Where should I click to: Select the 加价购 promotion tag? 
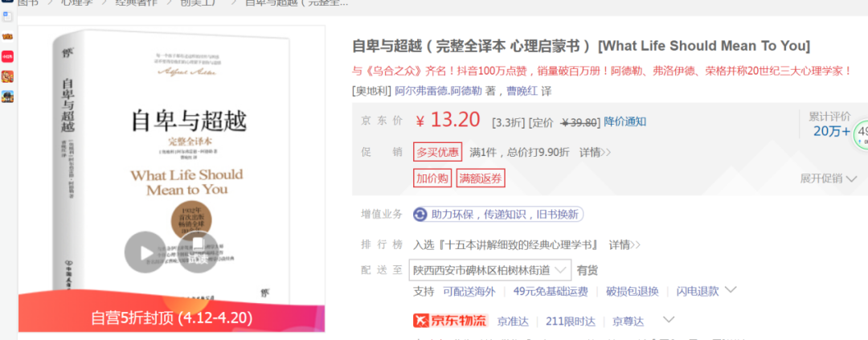click(x=432, y=178)
